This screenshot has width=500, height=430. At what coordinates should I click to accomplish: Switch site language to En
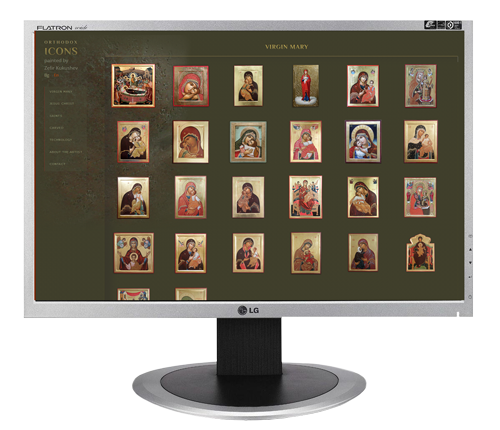coord(56,75)
